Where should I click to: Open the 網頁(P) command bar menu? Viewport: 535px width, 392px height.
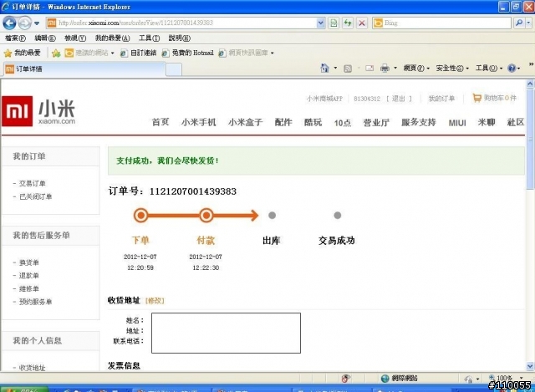pyautogui.click(x=416, y=69)
